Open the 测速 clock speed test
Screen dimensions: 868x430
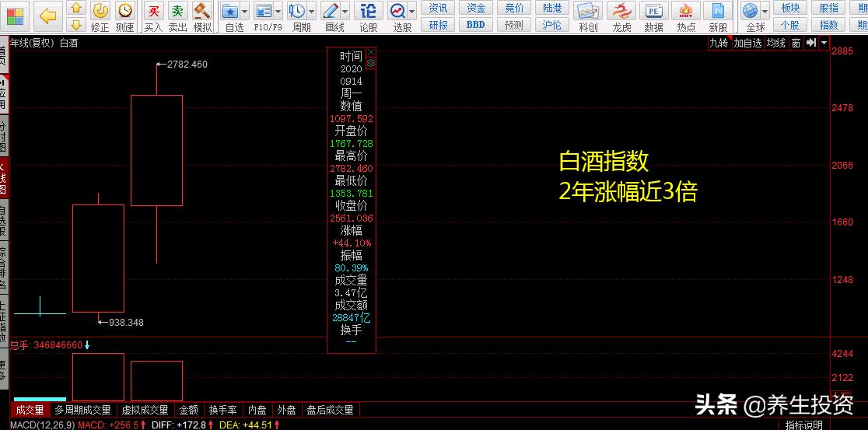click(125, 11)
